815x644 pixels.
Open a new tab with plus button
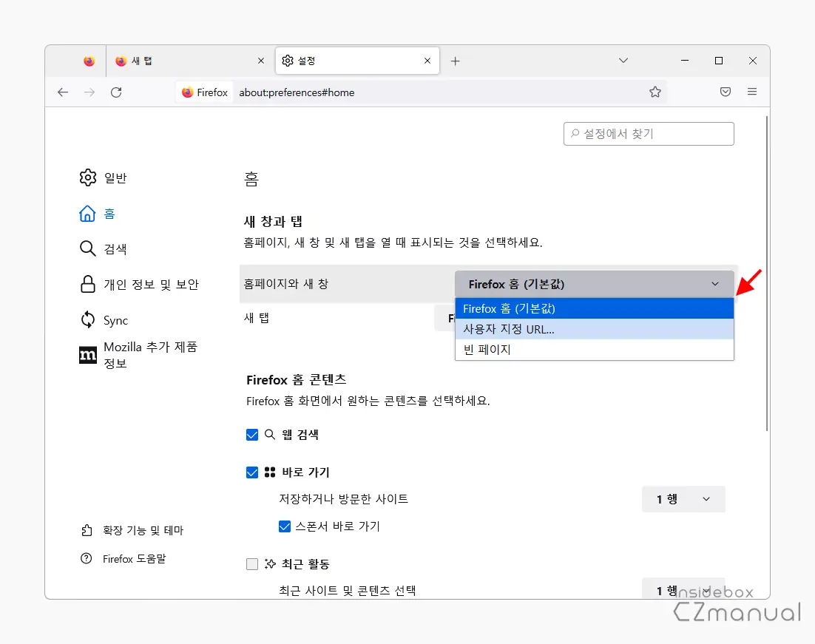(x=456, y=61)
